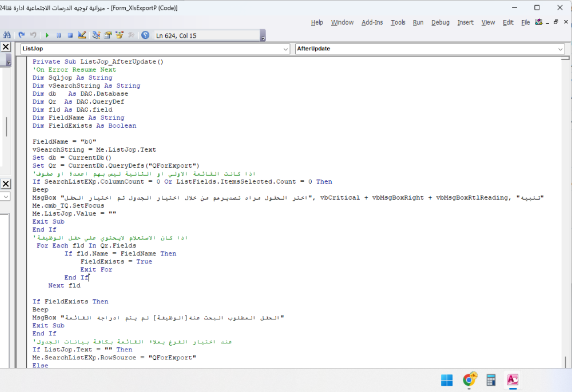This screenshot has width=572, height=392.
Task: Click the line 'FieldName = "b0"'
Action: tap(64, 141)
